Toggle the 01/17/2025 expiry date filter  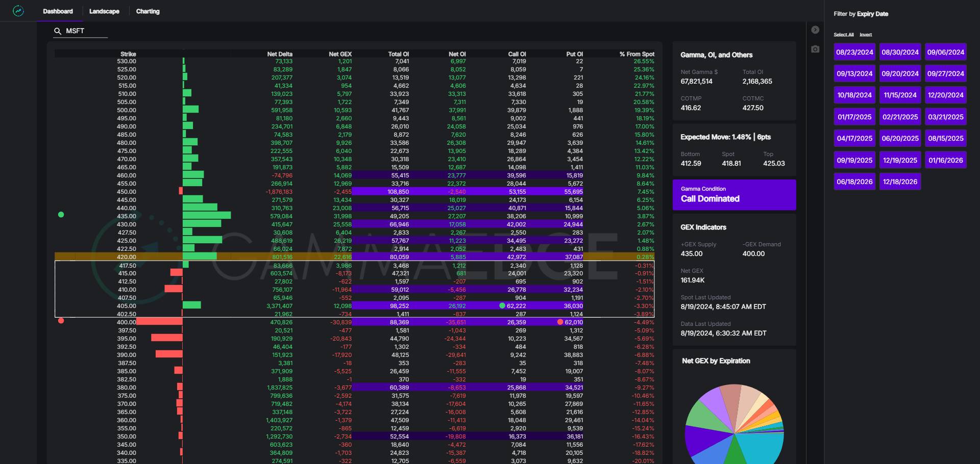[x=854, y=117]
